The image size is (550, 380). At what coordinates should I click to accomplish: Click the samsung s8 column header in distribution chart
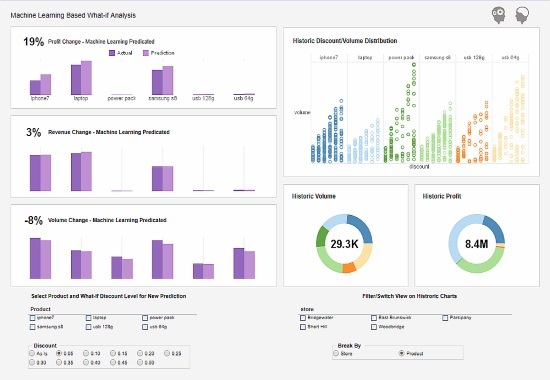(437, 58)
